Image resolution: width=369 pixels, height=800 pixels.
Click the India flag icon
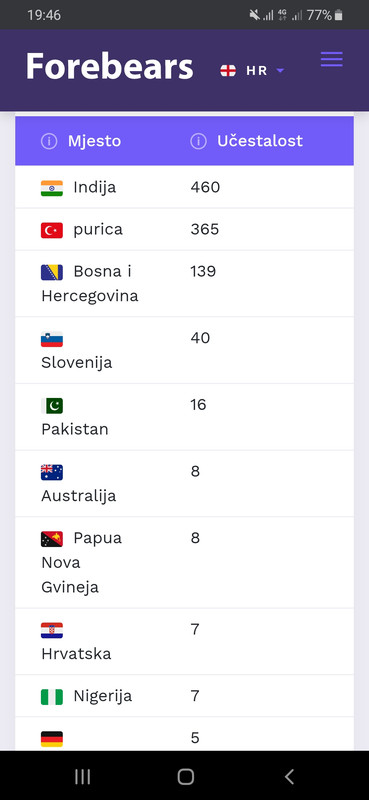click(x=52, y=188)
